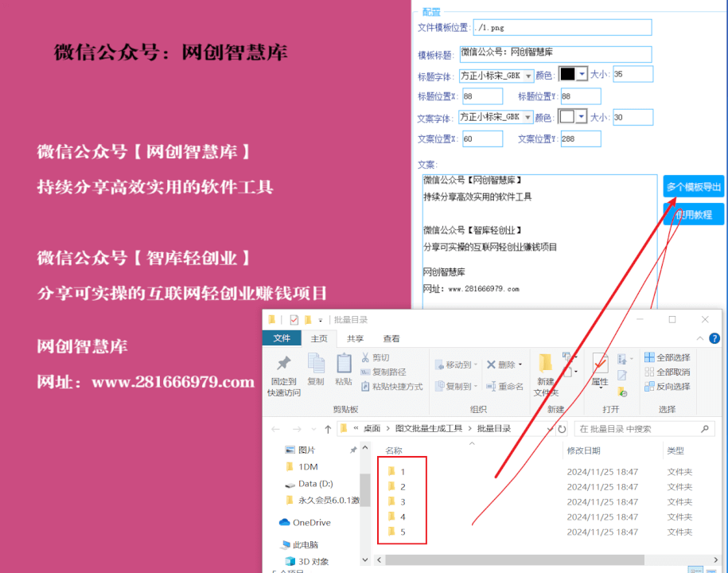Viewport: 728px width, 573px height.
Task: Click the 属性 properties icon
Action: click(600, 364)
